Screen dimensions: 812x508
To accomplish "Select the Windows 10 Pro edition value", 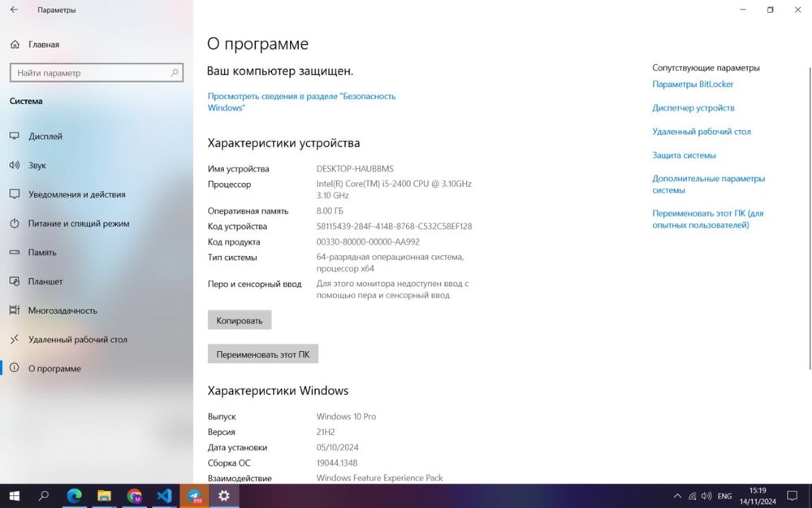I will [346, 417].
